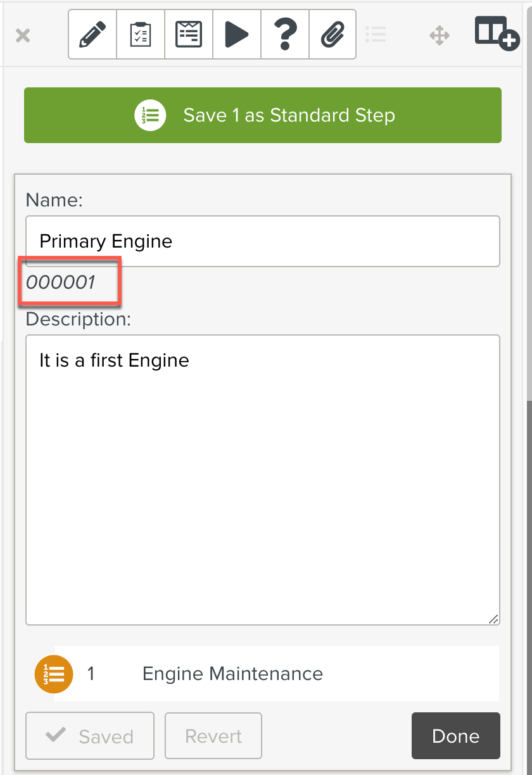Screen dimensions: 532x775
Task: Click the Saved button
Action: 90,736
